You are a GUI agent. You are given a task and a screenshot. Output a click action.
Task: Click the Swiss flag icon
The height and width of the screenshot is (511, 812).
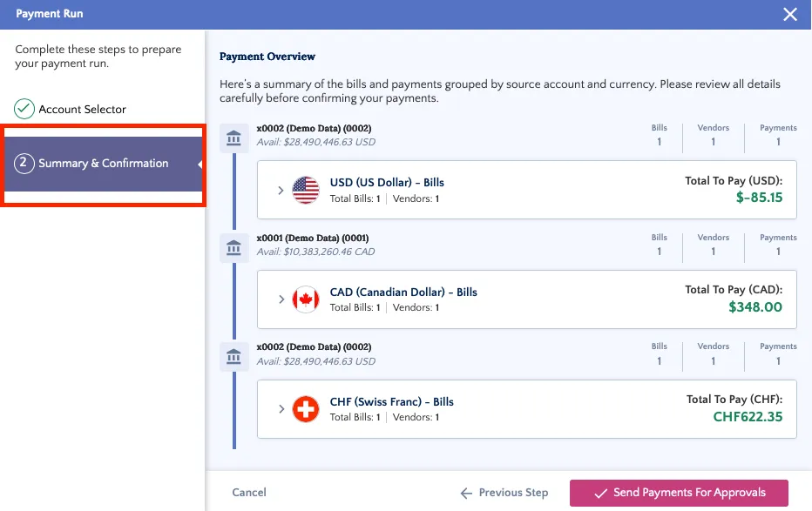point(306,409)
